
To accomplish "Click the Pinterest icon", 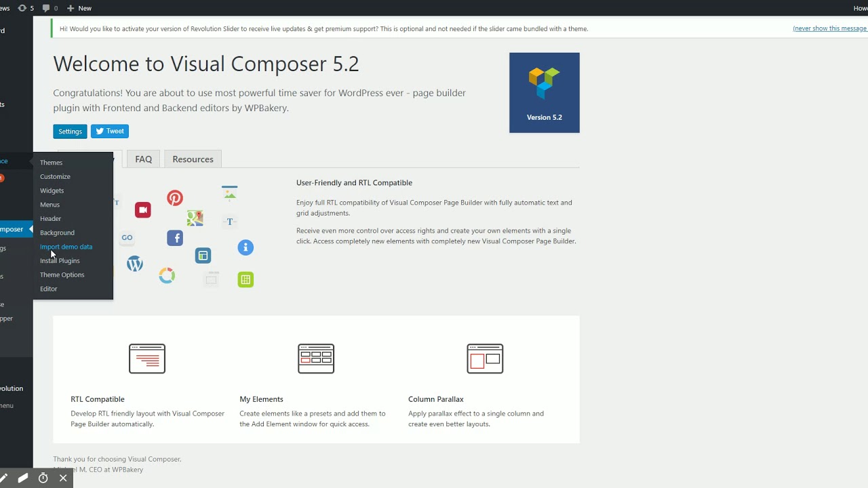I will point(175,198).
